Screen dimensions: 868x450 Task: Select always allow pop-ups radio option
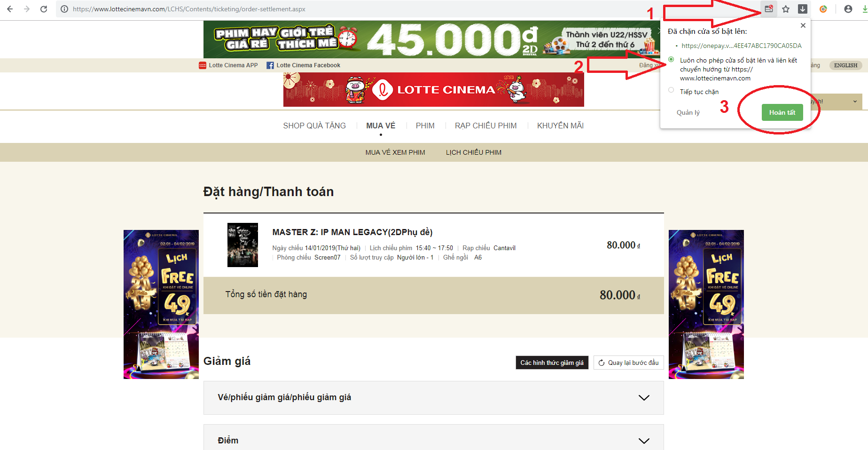(671, 60)
